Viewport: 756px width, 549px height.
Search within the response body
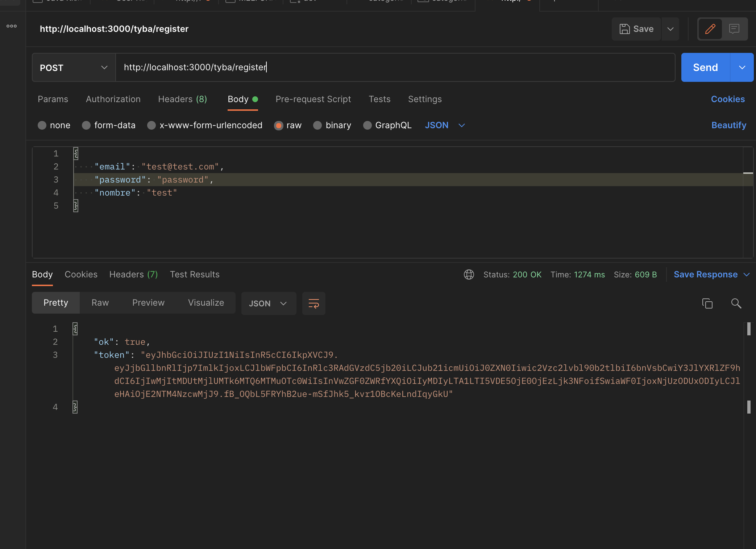pyautogui.click(x=736, y=303)
